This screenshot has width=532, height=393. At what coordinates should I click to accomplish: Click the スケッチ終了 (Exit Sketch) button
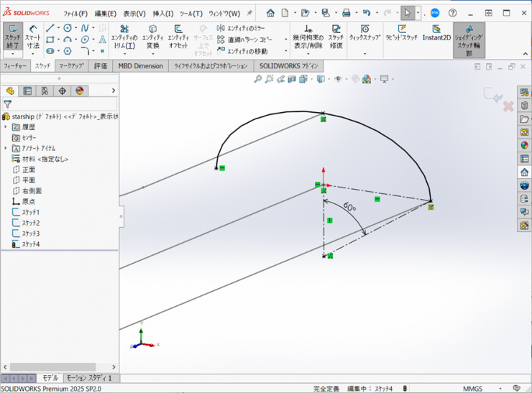click(x=13, y=36)
